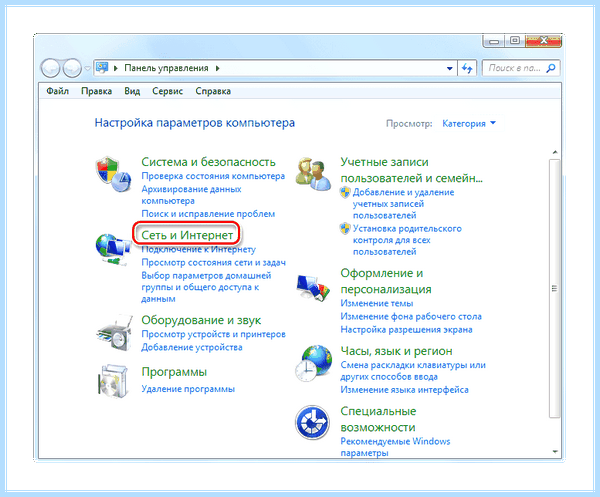This screenshot has width=600, height=497.
Task: Click Изменение фона рабочего стола link
Action: pos(411,316)
